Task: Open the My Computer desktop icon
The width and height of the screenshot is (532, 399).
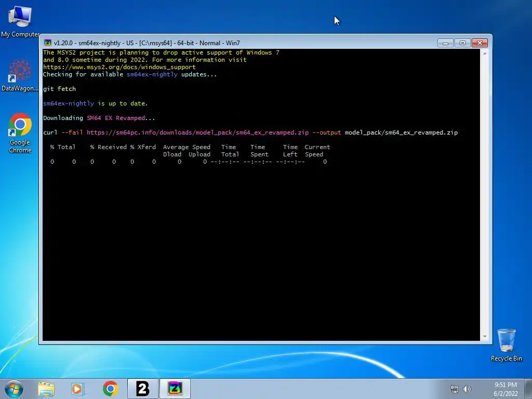Action: click(x=20, y=21)
